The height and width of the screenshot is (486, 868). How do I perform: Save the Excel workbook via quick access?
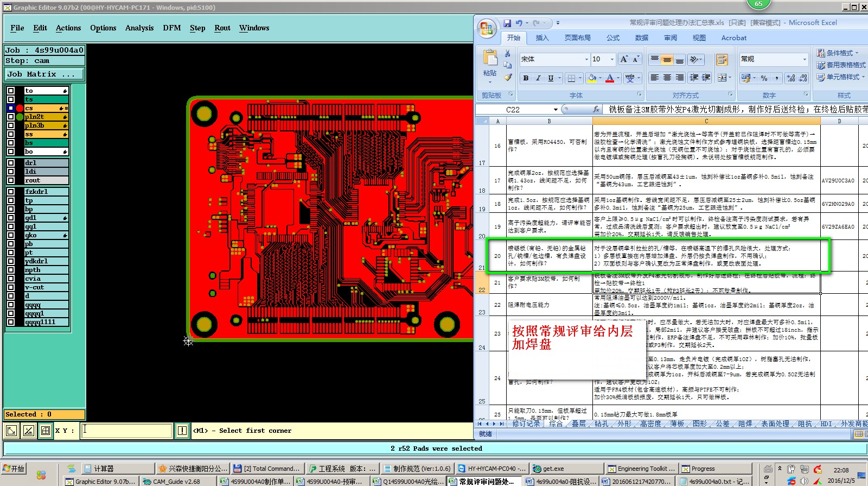coord(507,23)
